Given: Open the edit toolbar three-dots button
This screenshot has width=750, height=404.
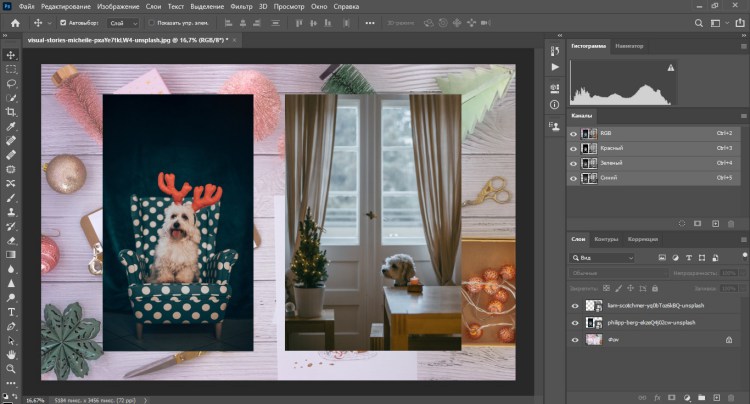Looking at the screenshot, I should [x=11, y=383].
